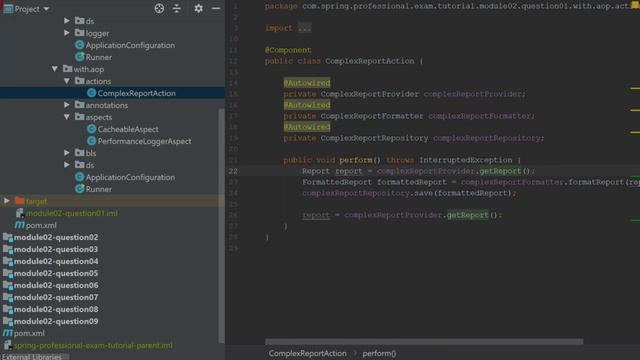Click the with.aop package icon
The height and width of the screenshot is (360, 640).
point(67,69)
